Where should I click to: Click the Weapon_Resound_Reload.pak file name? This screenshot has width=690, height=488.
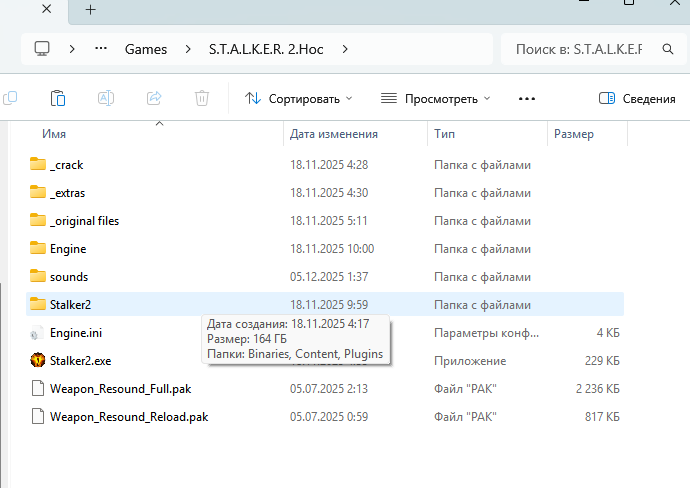click(x=129, y=417)
